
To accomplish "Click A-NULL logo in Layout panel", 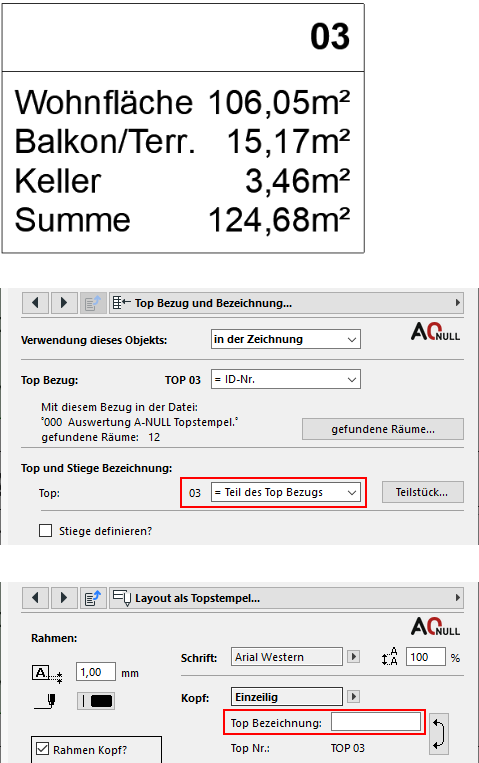I will pos(435,627).
